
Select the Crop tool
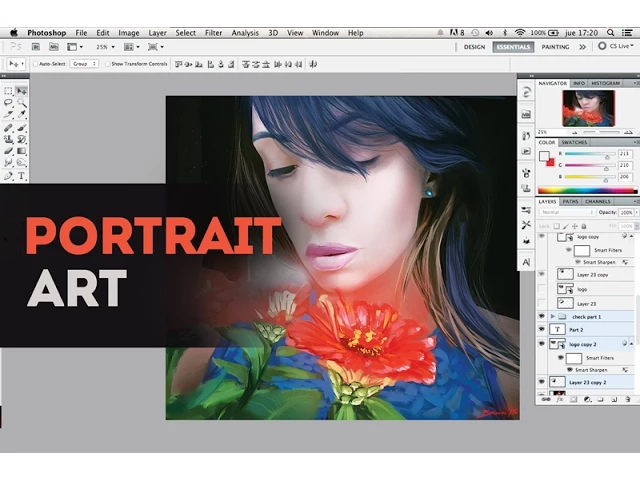(8, 114)
